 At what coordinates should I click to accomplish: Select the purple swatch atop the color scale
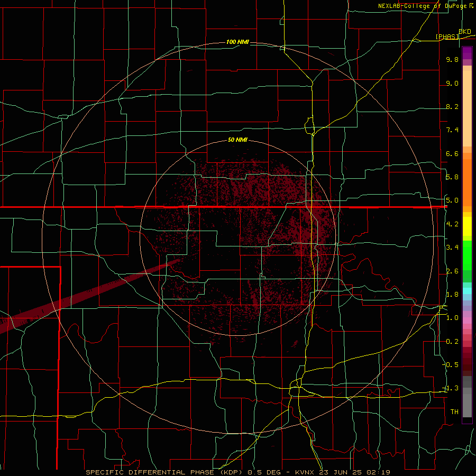click(x=467, y=53)
